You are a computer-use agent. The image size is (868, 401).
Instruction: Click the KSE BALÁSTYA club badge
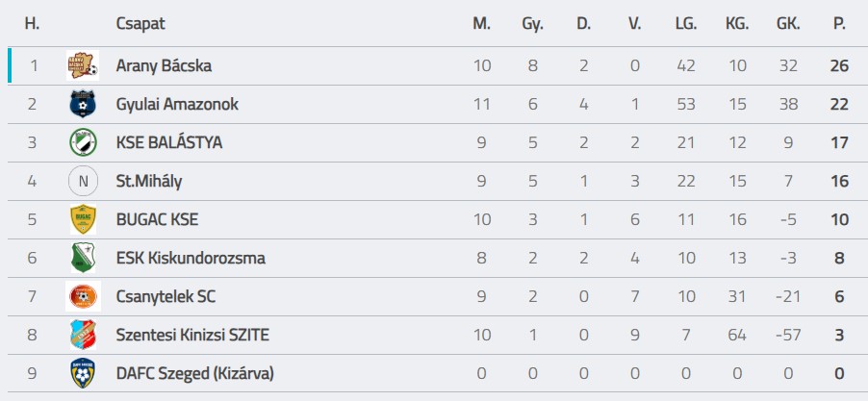tap(83, 142)
